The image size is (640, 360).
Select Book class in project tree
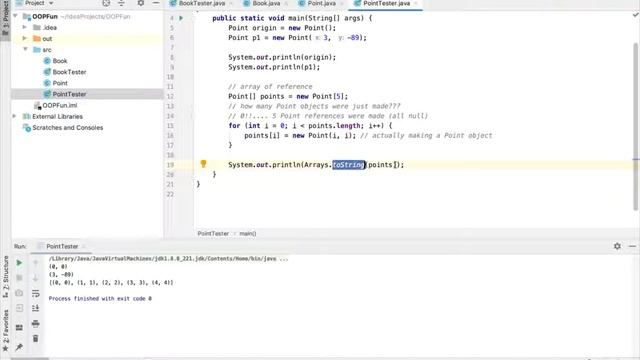(60, 61)
